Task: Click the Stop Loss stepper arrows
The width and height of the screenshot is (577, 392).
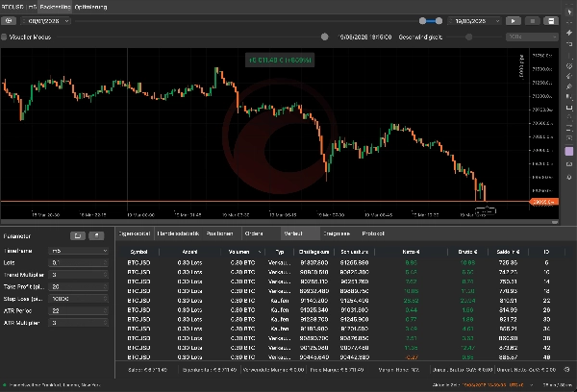Action: click(x=105, y=299)
